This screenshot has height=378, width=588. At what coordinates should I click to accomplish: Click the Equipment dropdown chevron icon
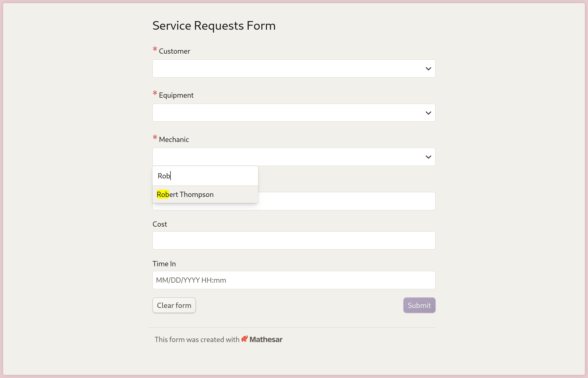(x=428, y=113)
